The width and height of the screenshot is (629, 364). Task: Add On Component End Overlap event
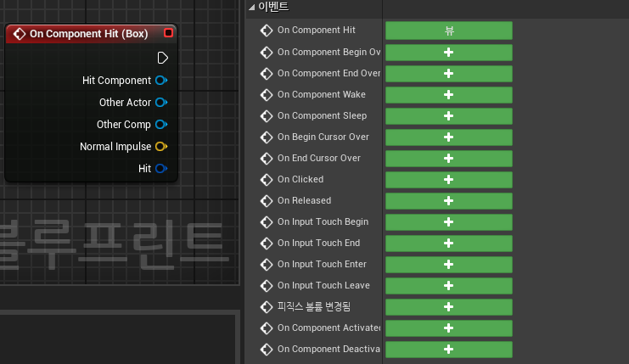pyautogui.click(x=449, y=74)
